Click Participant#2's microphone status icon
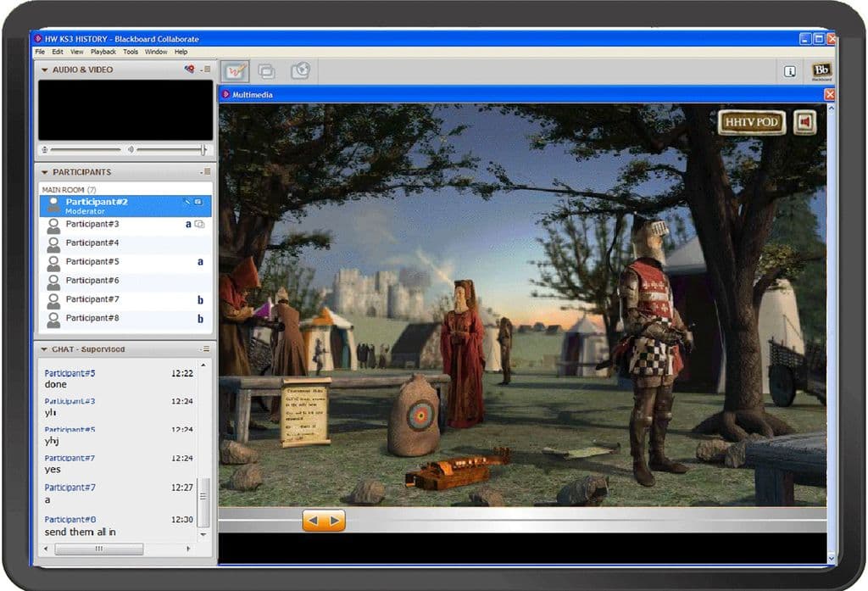The image size is (868, 591). point(187,202)
